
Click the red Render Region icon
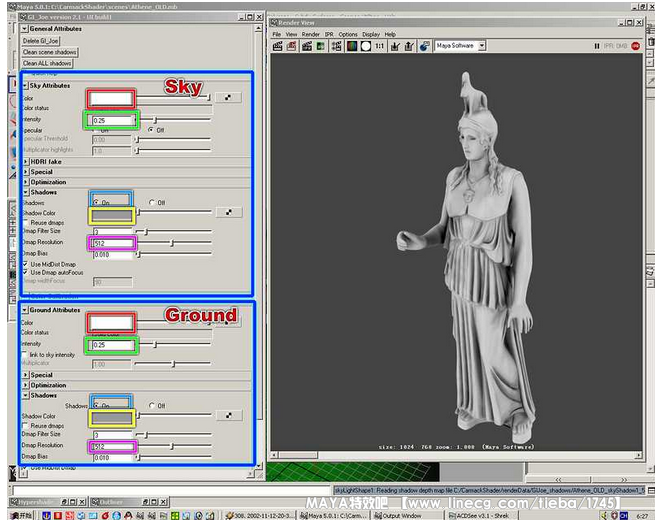tap(292, 46)
